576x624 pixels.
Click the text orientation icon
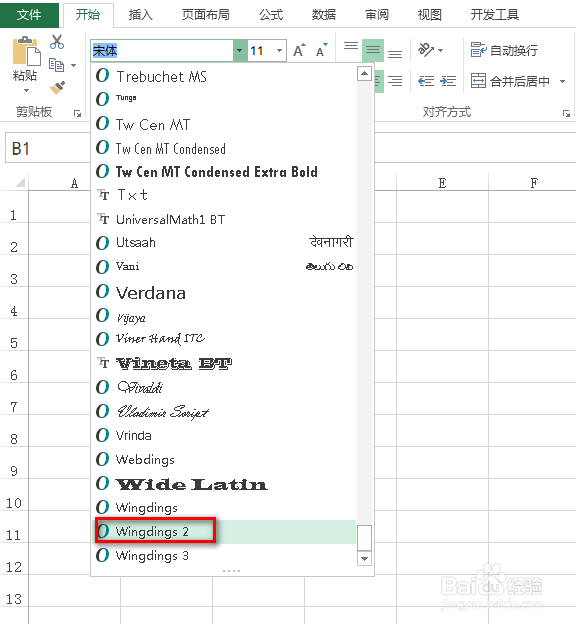pos(426,50)
